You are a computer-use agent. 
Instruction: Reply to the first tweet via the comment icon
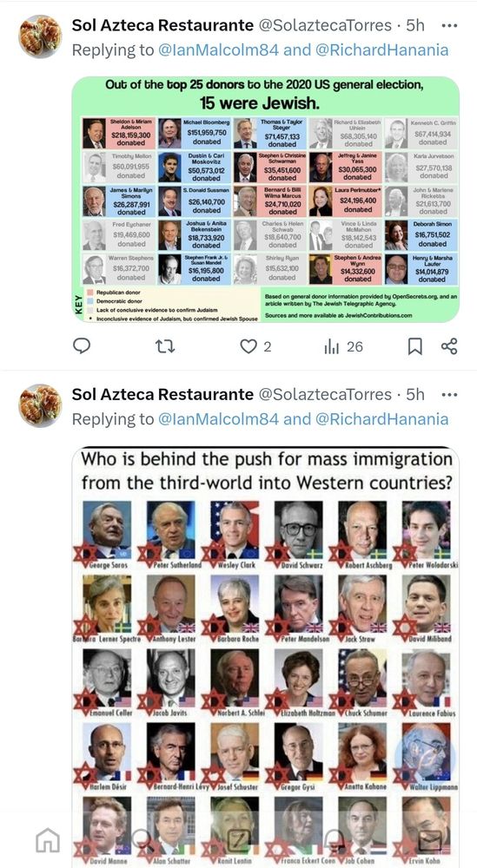click(82, 346)
